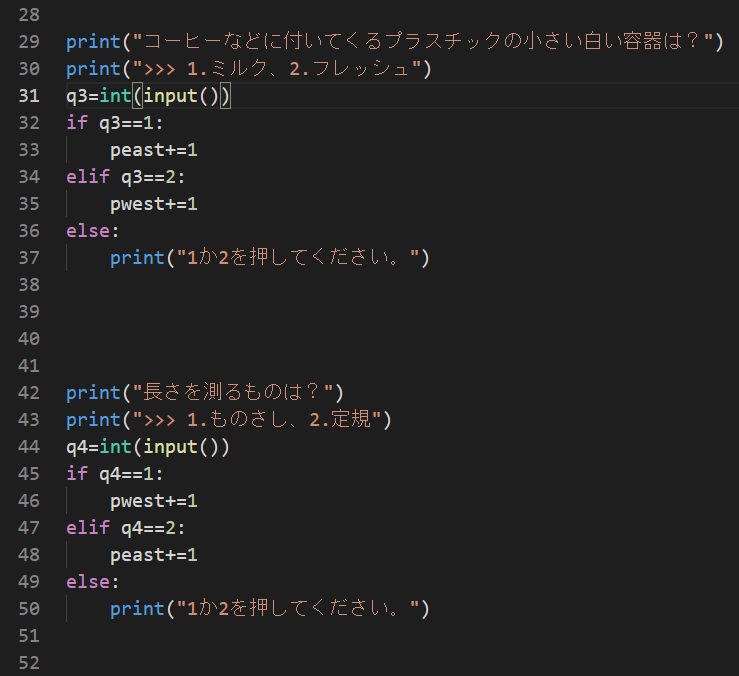
Task: Click 'if q3==1:' line
Action: (115, 123)
